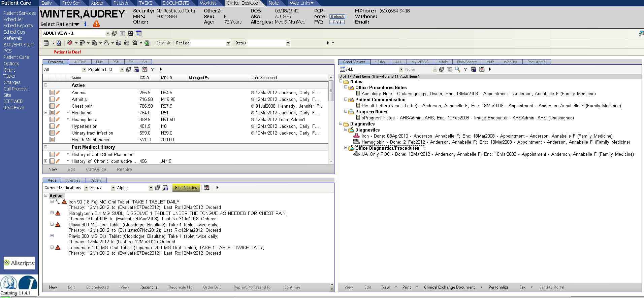The width and height of the screenshot is (644, 298).
Task: Open Scheduler in the left sidebar
Action: [13, 20]
